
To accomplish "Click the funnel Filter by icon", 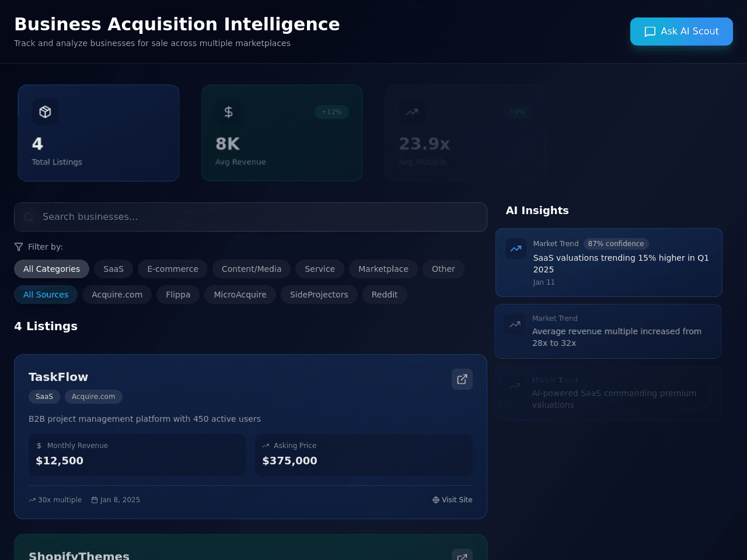I will coord(19,247).
